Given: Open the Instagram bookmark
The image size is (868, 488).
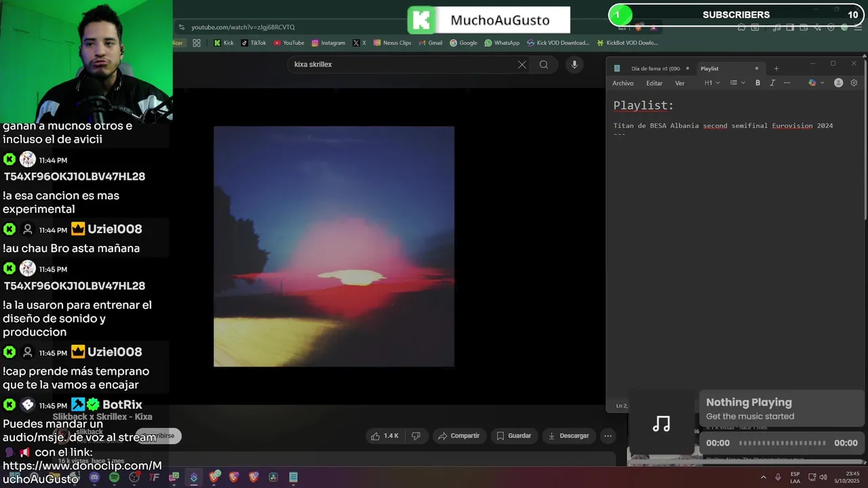Looking at the screenshot, I should point(328,43).
